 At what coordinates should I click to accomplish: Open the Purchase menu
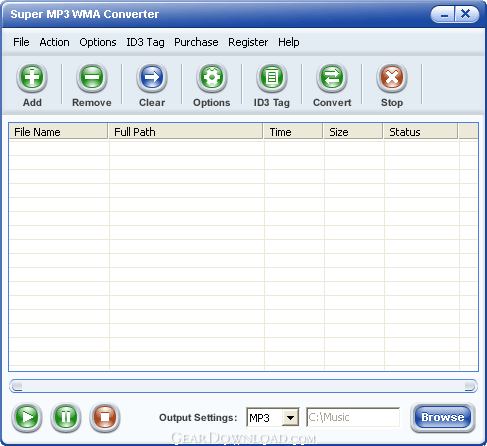[196, 42]
